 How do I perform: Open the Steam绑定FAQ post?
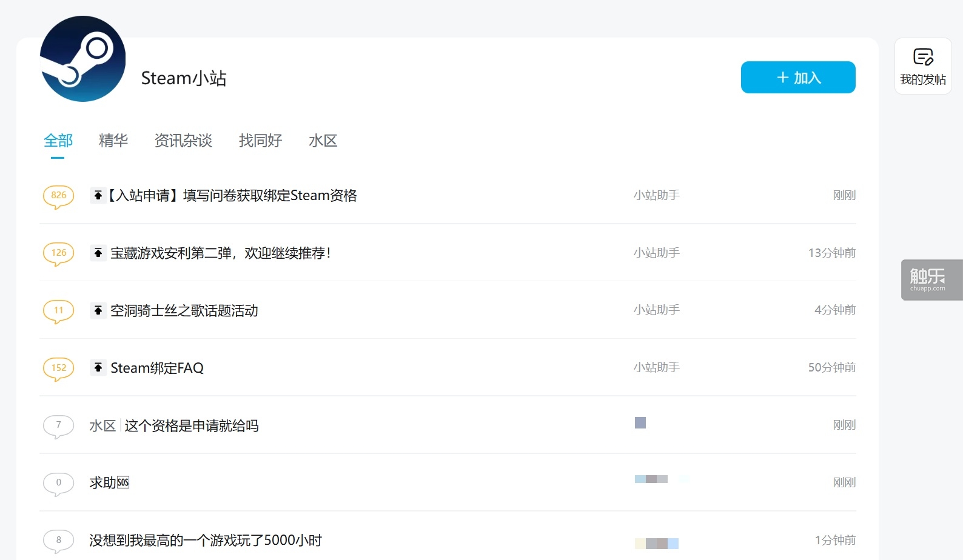pyautogui.click(x=157, y=368)
